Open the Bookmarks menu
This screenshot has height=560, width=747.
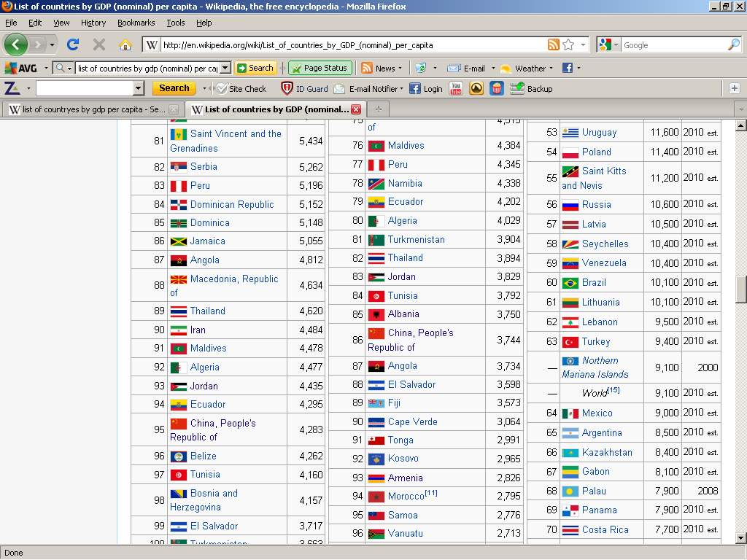[136, 23]
